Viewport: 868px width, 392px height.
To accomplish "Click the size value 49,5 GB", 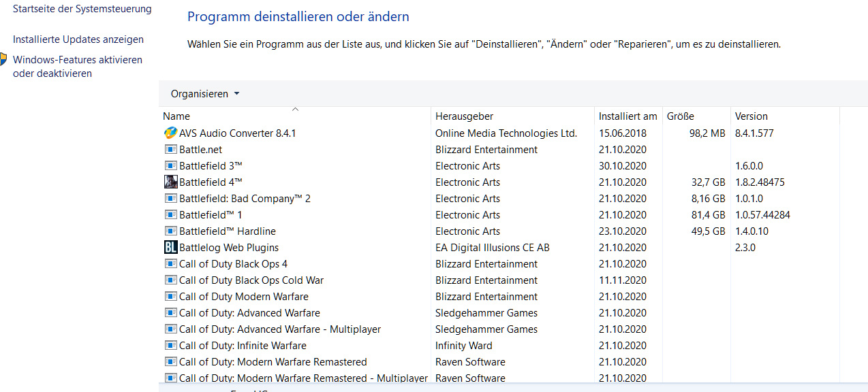I will click(709, 231).
